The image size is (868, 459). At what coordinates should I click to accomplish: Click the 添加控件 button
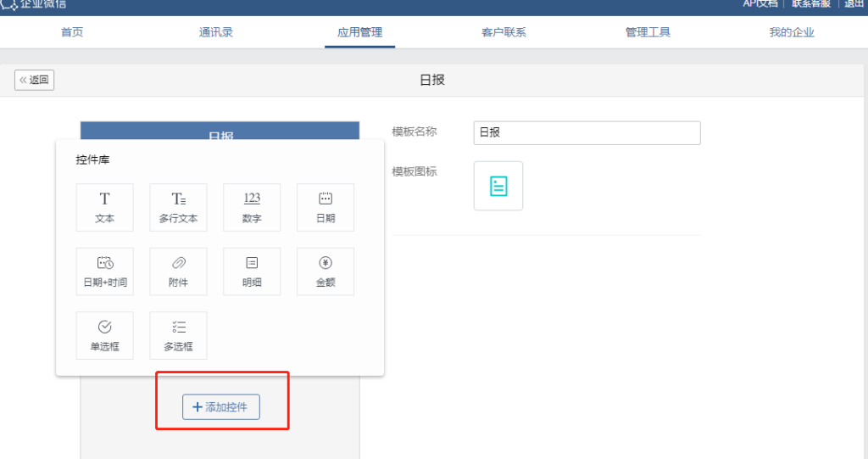pos(221,407)
